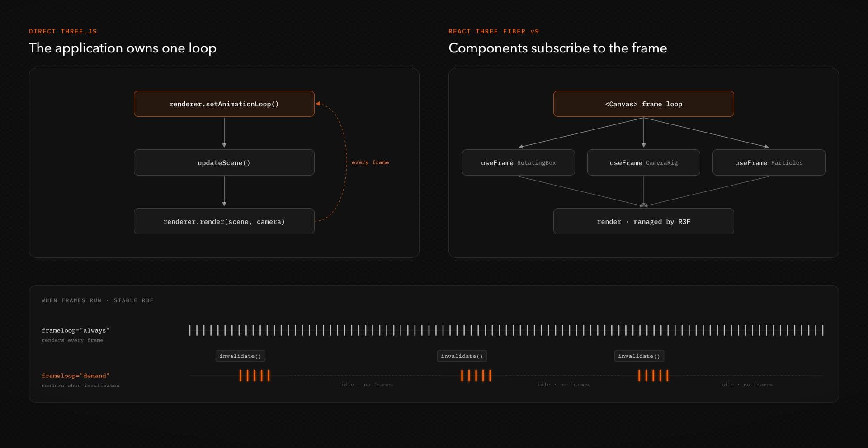Click the frameloop="demand" label
This screenshot has width=868, height=448.
(x=75, y=376)
